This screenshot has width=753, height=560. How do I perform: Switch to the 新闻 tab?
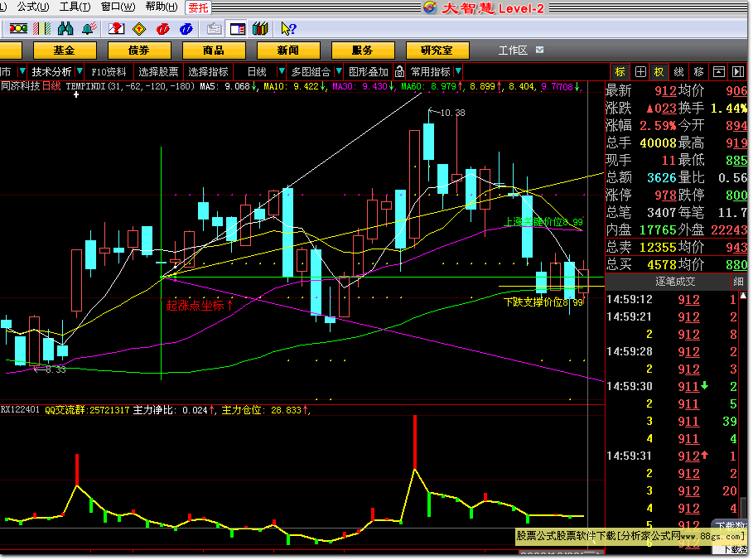click(288, 51)
